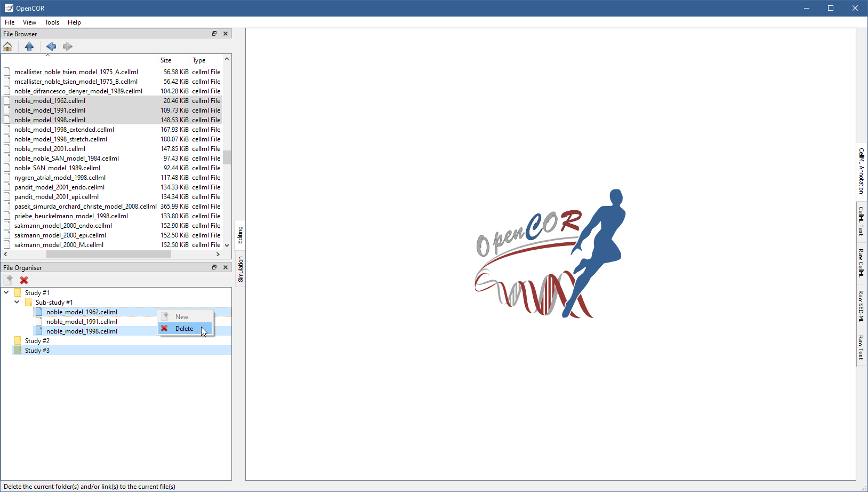Screen dimensions: 868x492
Task: Collapse the Study #1 folder
Action: coord(6,292)
